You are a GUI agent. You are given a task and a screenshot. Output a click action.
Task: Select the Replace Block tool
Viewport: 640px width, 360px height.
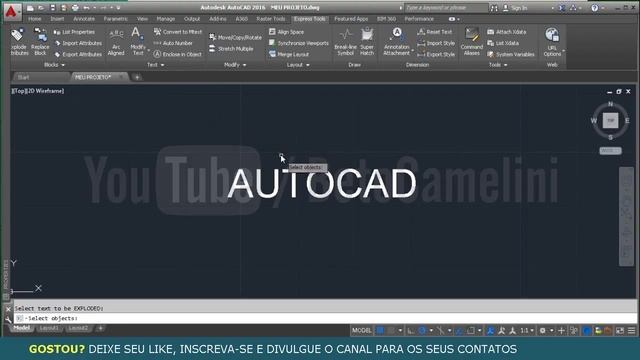[x=40, y=41]
